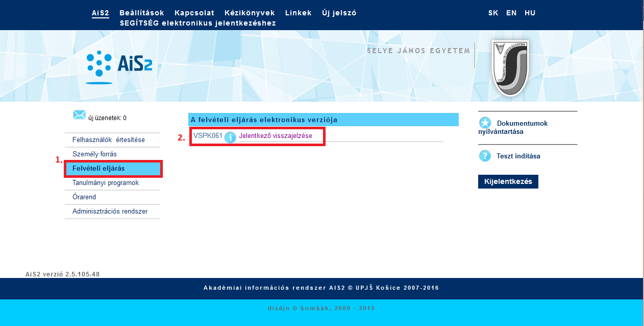Open Tanulmányi programok in the sidebar

coord(106,183)
